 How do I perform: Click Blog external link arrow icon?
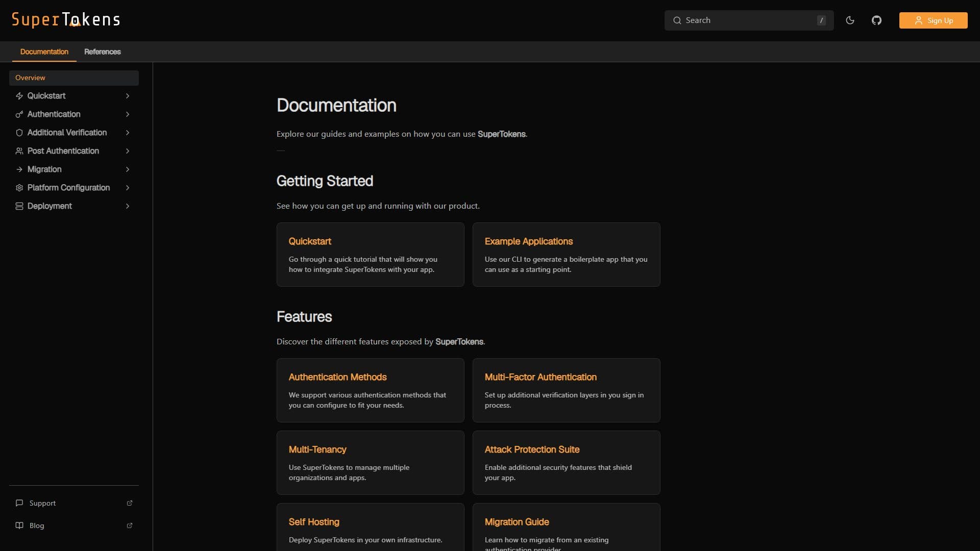click(130, 525)
